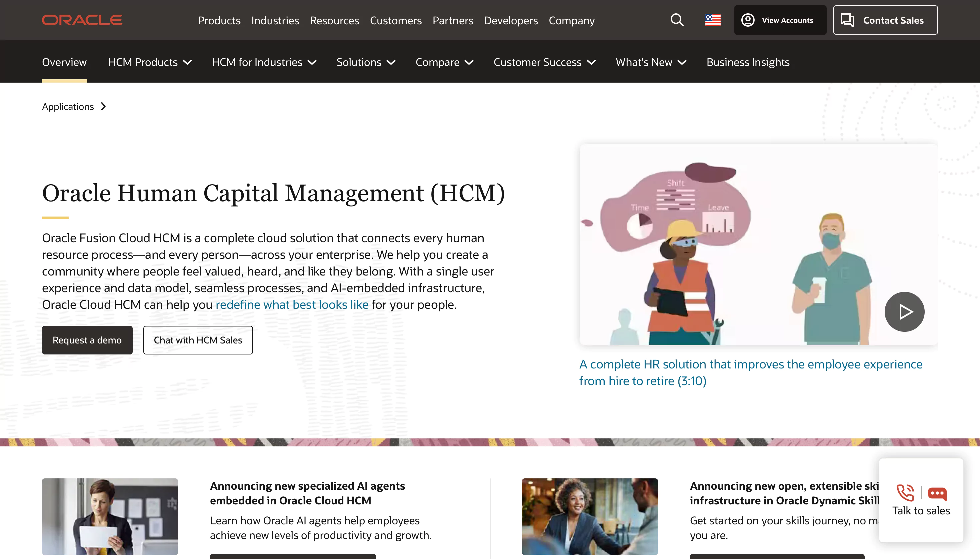Screen dimensions: 980x559
Task: Expand the Customer Success dropdown
Action: click(x=545, y=62)
